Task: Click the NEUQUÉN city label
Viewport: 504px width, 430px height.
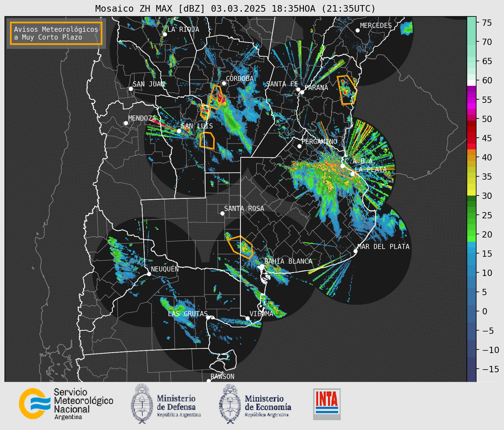Action: point(165,269)
